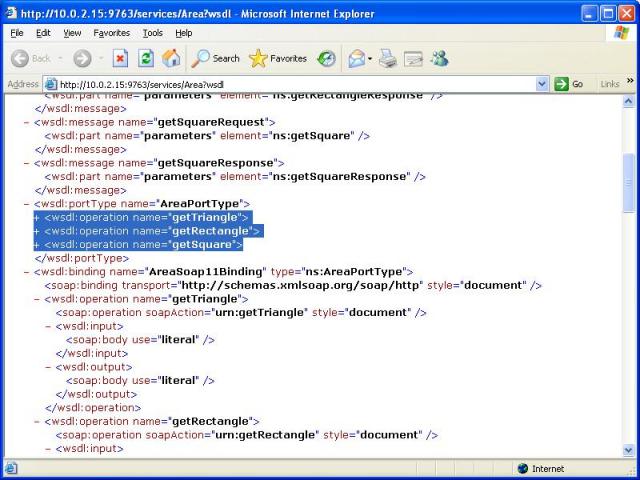Click the Mail toolbar icon
The height and width of the screenshot is (480, 640).
[358, 59]
